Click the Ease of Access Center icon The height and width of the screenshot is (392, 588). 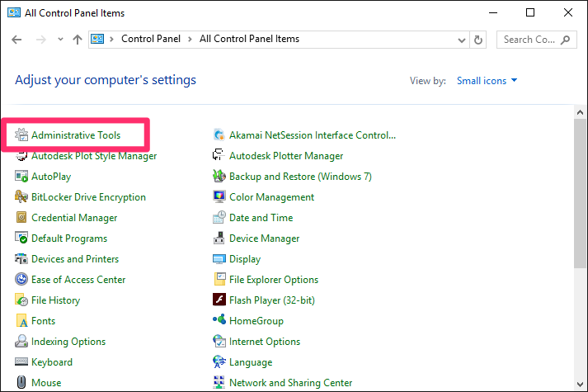21,279
